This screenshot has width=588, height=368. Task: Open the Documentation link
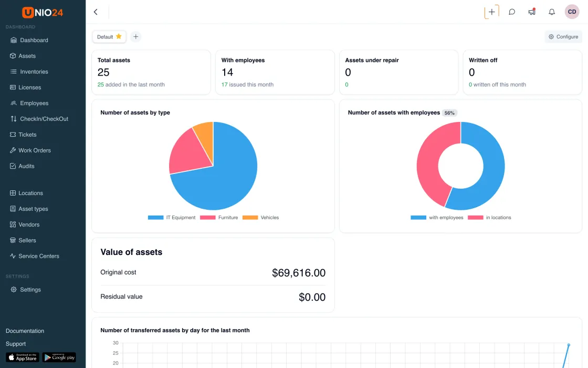[25, 331]
